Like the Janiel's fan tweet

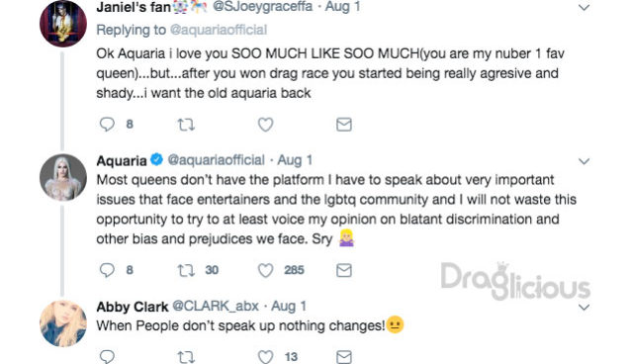pyautogui.click(x=266, y=125)
